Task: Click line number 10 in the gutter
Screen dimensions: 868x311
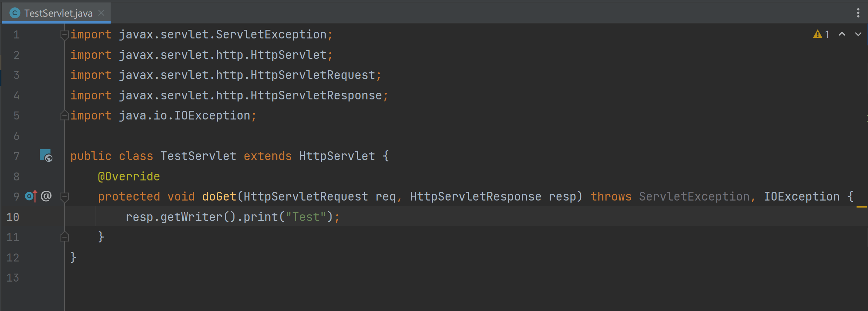Action: pyautogui.click(x=13, y=217)
